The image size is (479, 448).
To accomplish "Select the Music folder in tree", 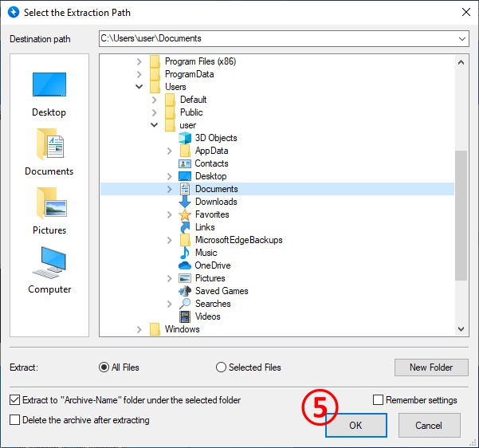I will click(x=206, y=253).
